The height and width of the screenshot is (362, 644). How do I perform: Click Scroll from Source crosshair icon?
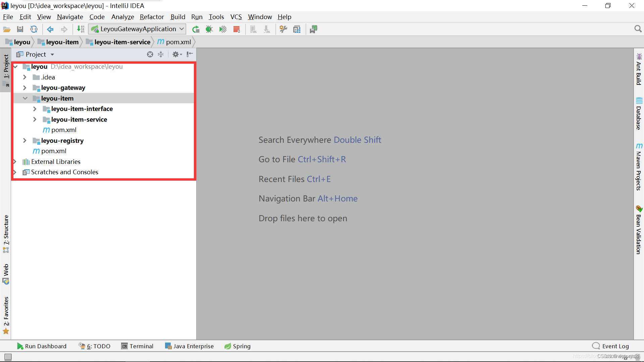[x=150, y=54]
